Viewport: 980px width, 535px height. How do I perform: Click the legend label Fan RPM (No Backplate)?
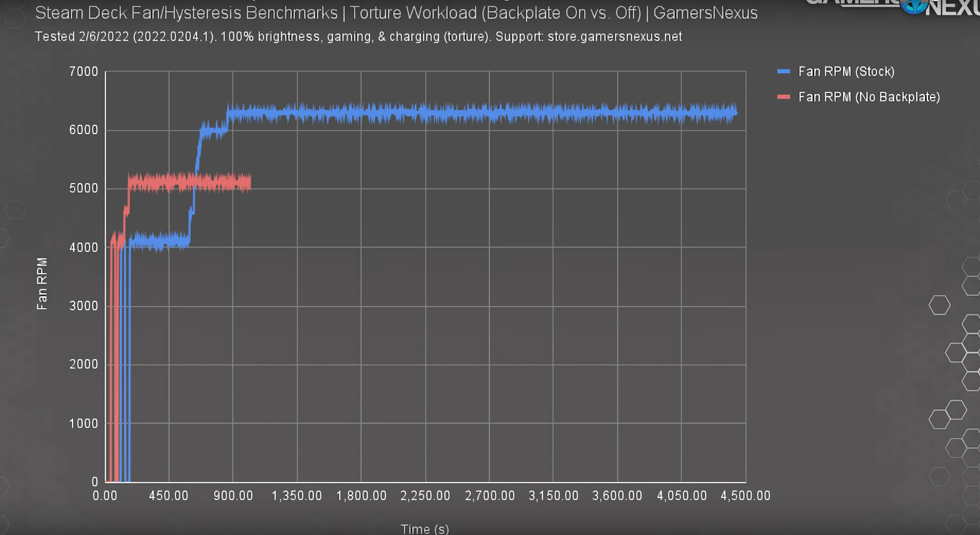869,97
